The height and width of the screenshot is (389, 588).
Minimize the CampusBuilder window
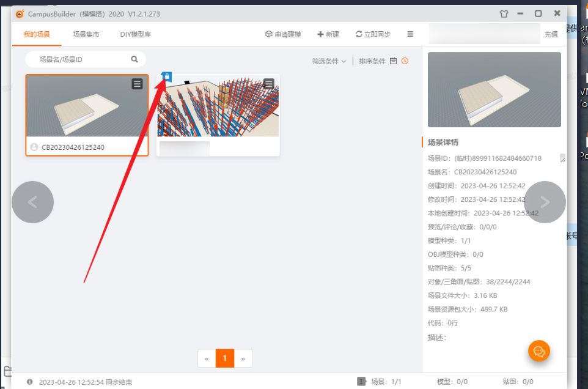(x=520, y=14)
